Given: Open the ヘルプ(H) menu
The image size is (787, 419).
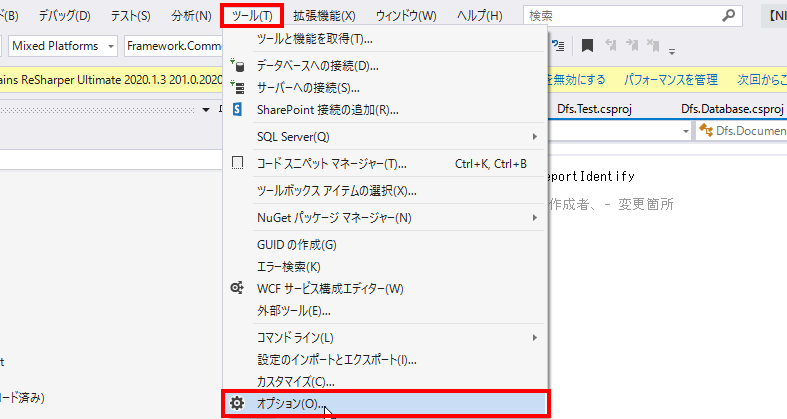Looking at the screenshot, I should pyautogui.click(x=479, y=16).
